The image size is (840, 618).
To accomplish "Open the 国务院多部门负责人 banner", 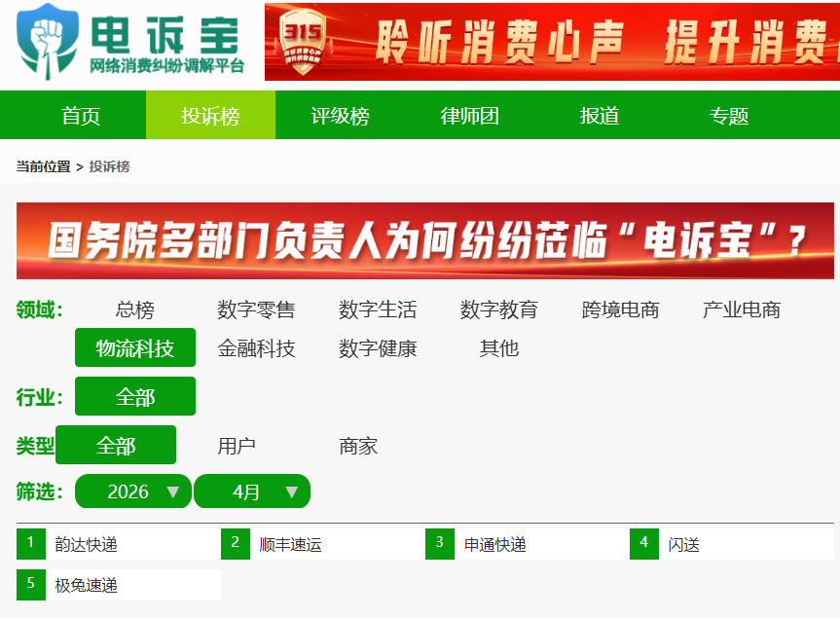I will (x=425, y=240).
